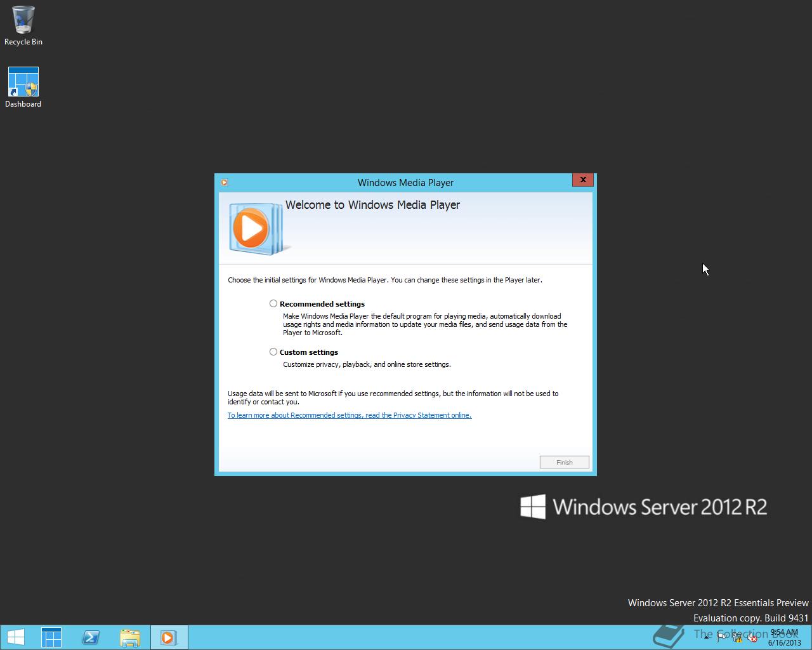Viewport: 812px width, 650px height.
Task: Open the Dashboard desktop shortcut
Action: pos(23,88)
